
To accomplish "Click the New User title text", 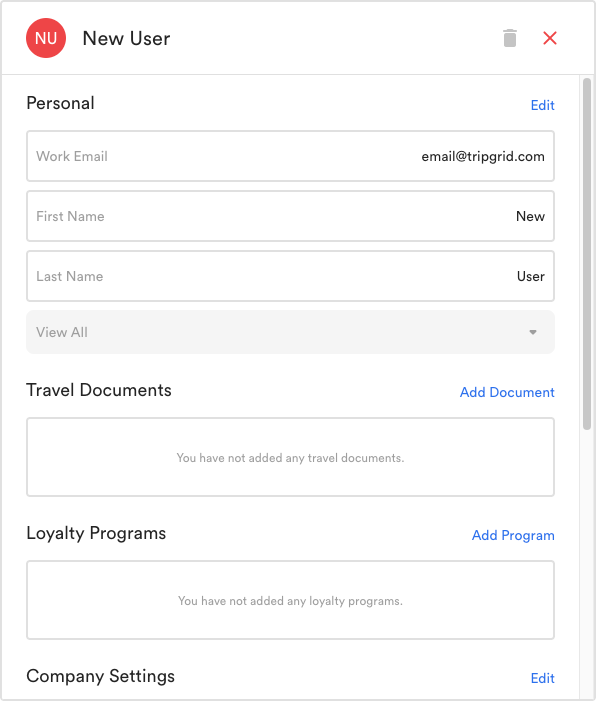I will [x=127, y=38].
